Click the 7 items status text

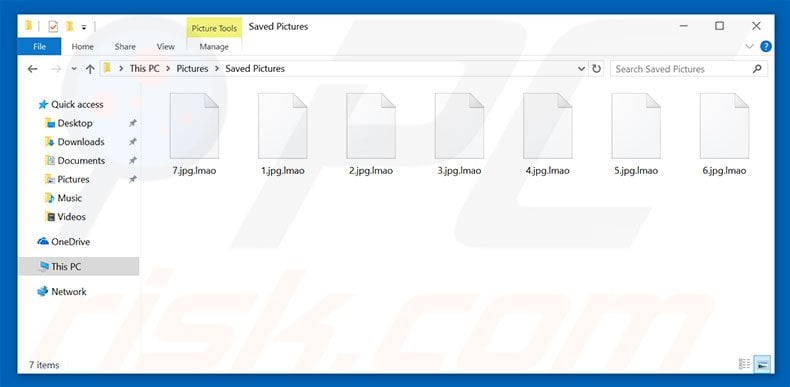point(44,365)
